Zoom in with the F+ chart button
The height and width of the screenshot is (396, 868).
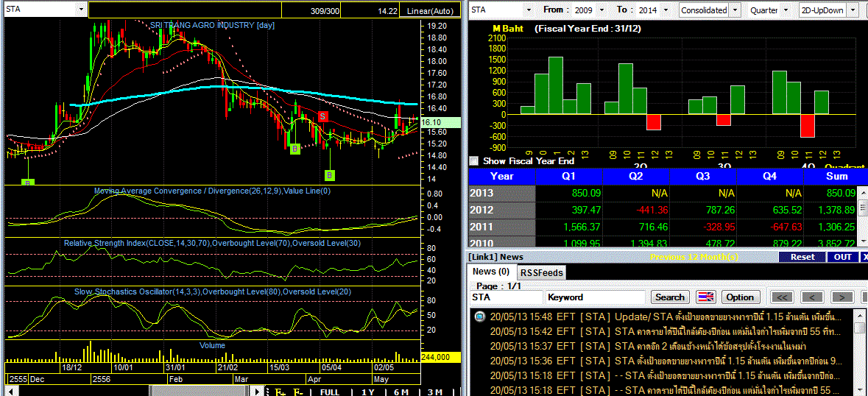[280, 392]
